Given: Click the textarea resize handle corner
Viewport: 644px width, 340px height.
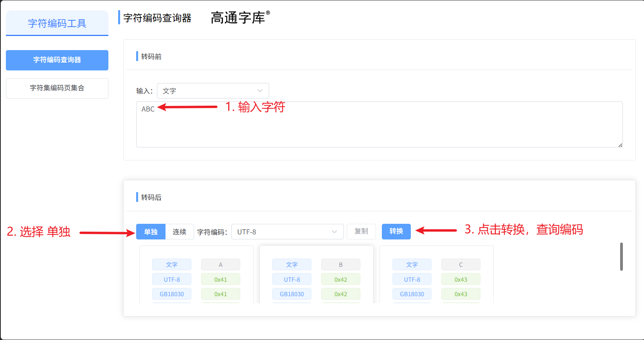Looking at the screenshot, I should [x=621, y=145].
